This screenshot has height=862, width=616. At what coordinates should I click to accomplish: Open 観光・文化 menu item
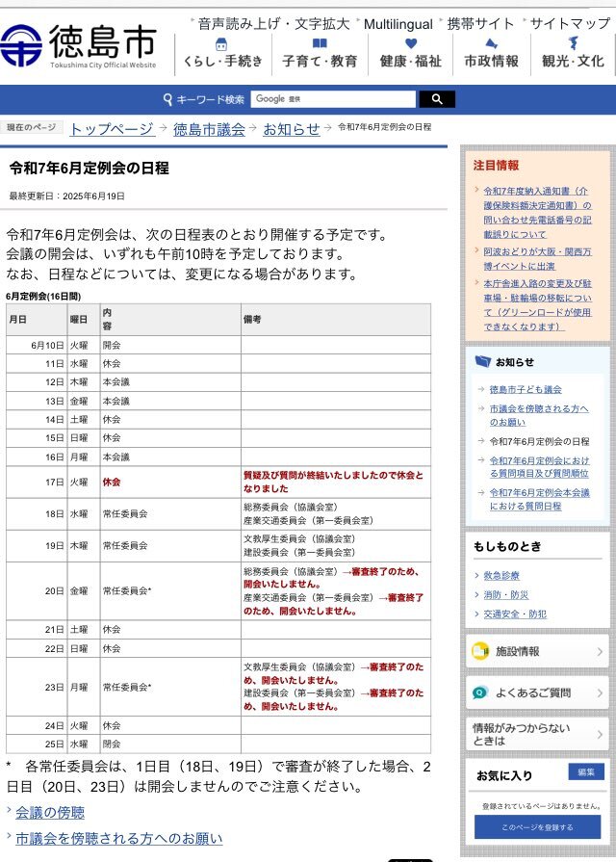[573, 53]
